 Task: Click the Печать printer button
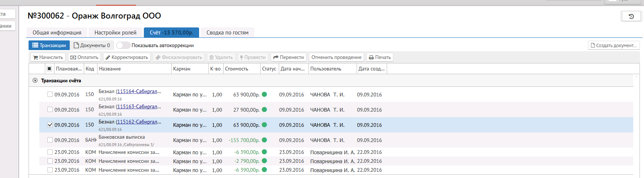380,57
